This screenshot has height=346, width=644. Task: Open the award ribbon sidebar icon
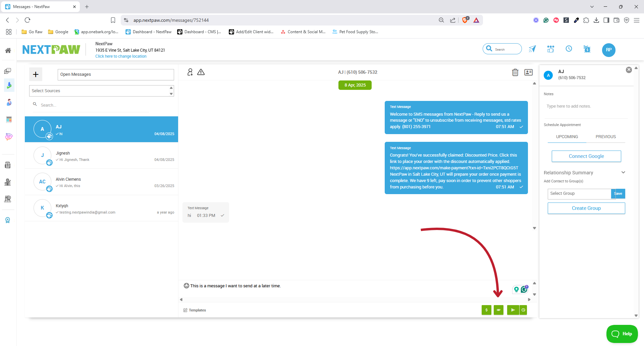8,220
